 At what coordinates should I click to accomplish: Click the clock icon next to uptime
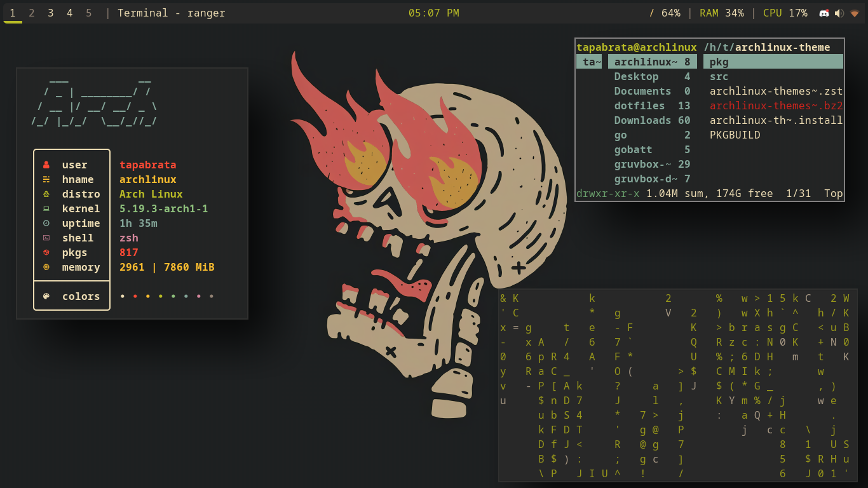[x=46, y=223]
